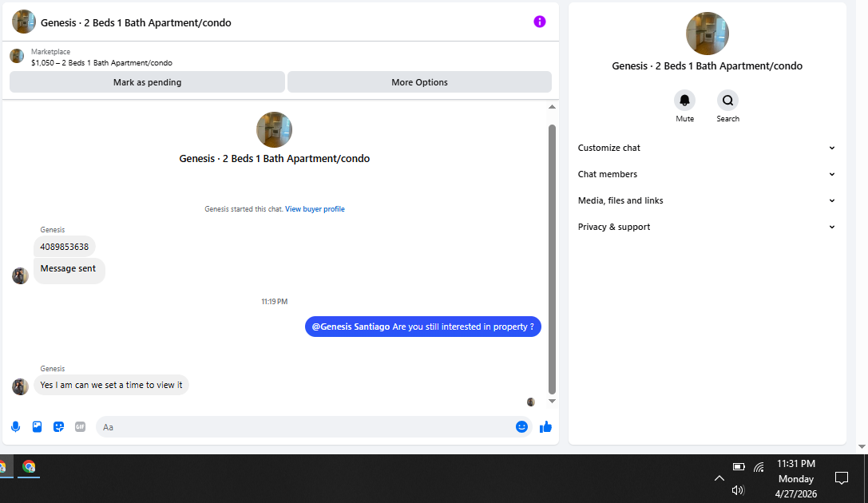868x503 pixels.
Task: Click the phone number 4089853638 message
Action: pyautogui.click(x=64, y=247)
